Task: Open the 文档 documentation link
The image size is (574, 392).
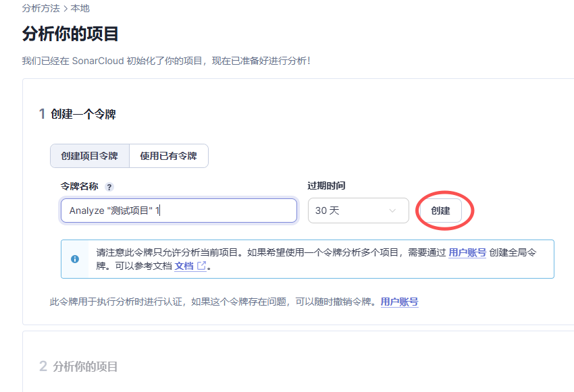Action: point(184,266)
